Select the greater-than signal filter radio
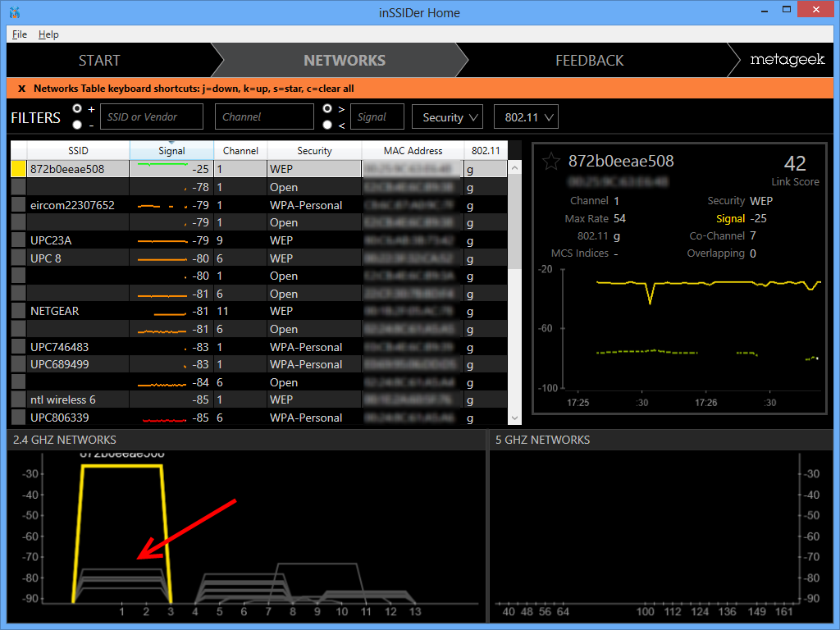The height and width of the screenshot is (630, 840). coord(327,109)
